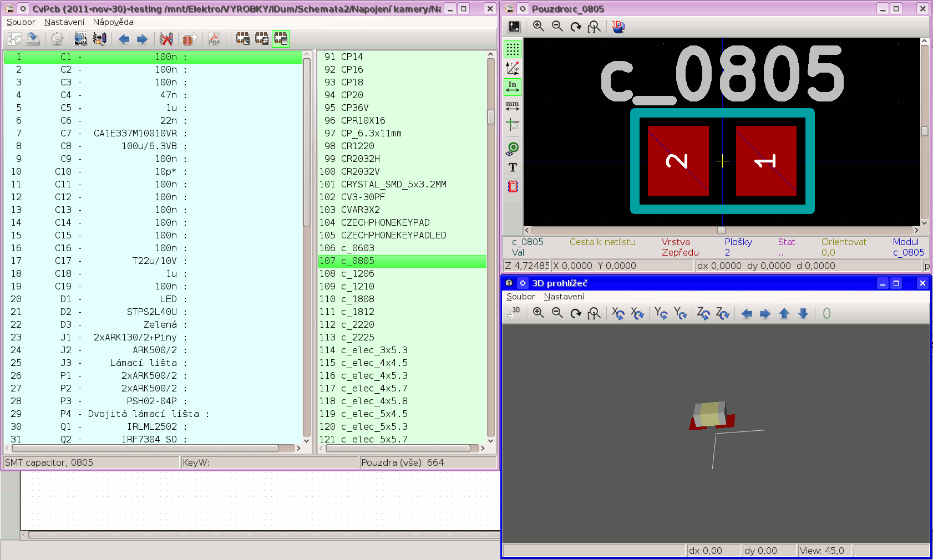Screen dimensions: 933x560
Task: Select component J3 Lámací lišta row
Action: coord(153,363)
